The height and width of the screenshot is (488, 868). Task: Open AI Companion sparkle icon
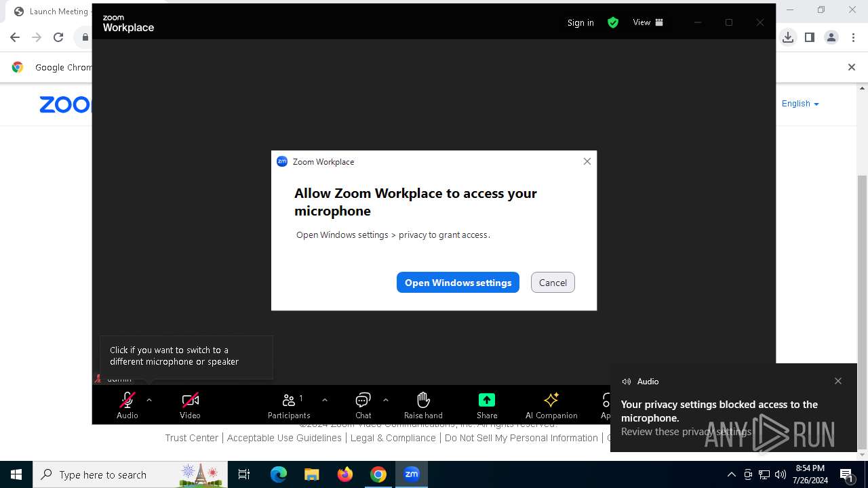551,400
